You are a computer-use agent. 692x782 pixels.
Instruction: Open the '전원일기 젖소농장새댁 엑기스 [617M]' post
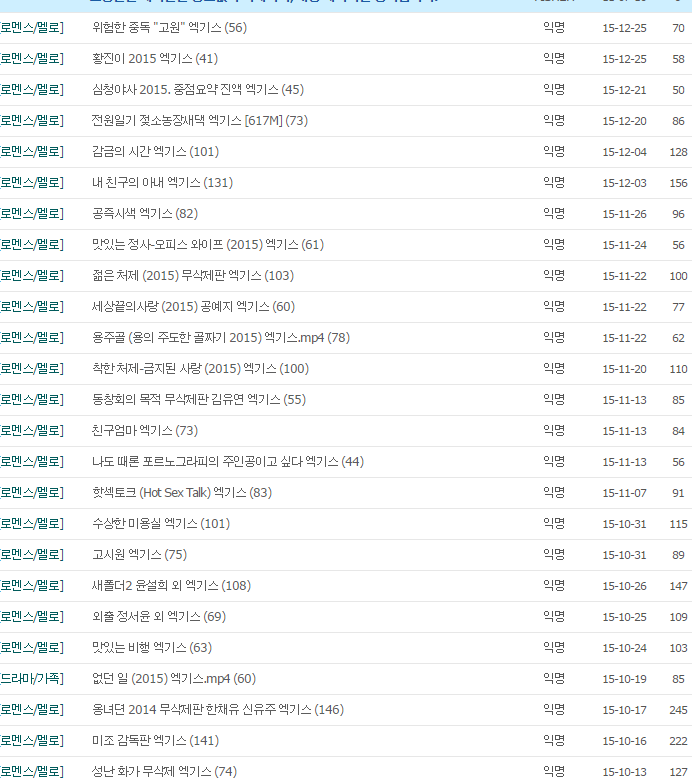188,121
